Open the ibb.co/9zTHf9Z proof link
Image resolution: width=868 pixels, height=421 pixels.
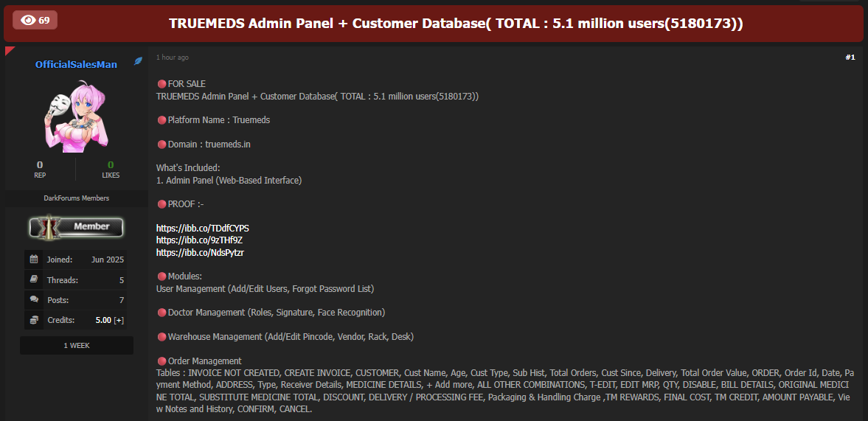tap(199, 240)
